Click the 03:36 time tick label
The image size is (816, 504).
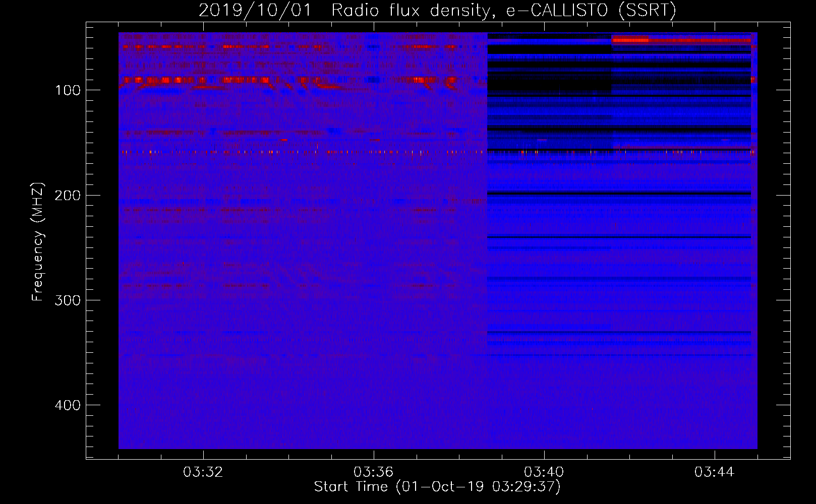point(374,472)
